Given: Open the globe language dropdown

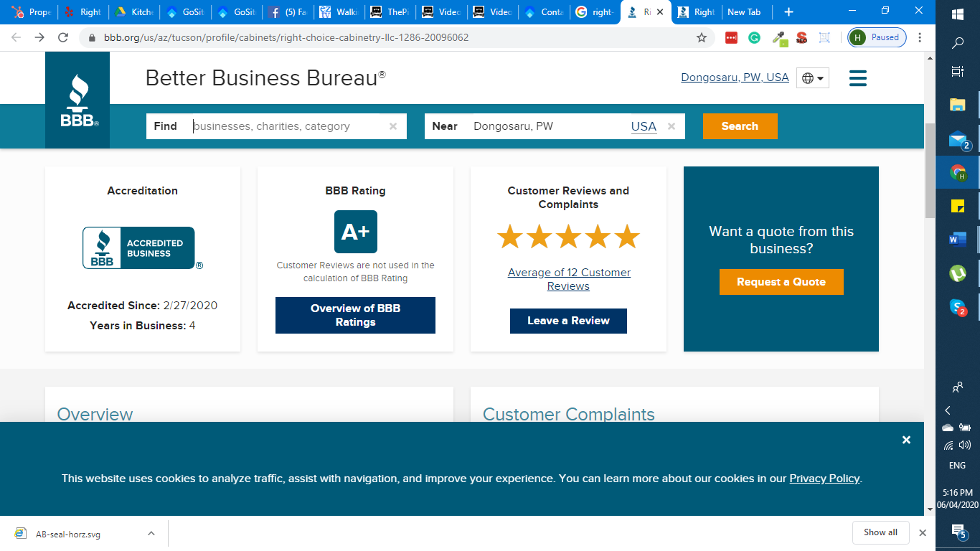Looking at the screenshot, I should point(812,78).
